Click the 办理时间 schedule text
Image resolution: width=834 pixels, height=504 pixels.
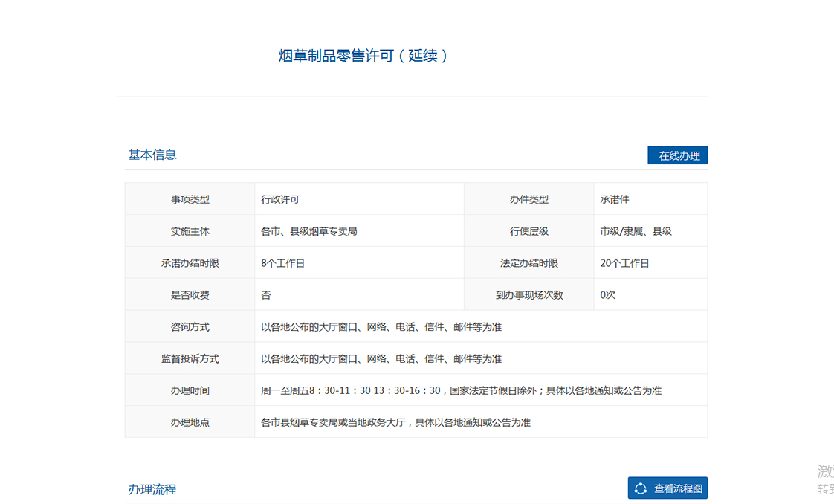coord(461,390)
